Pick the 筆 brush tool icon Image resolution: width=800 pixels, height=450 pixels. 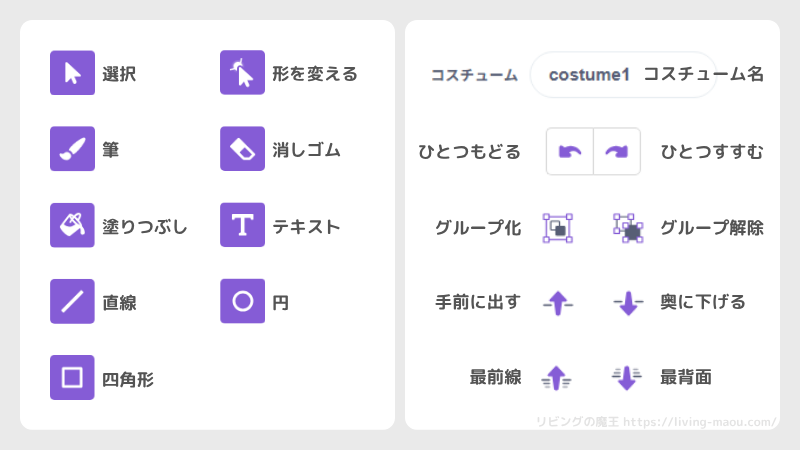(x=72, y=148)
